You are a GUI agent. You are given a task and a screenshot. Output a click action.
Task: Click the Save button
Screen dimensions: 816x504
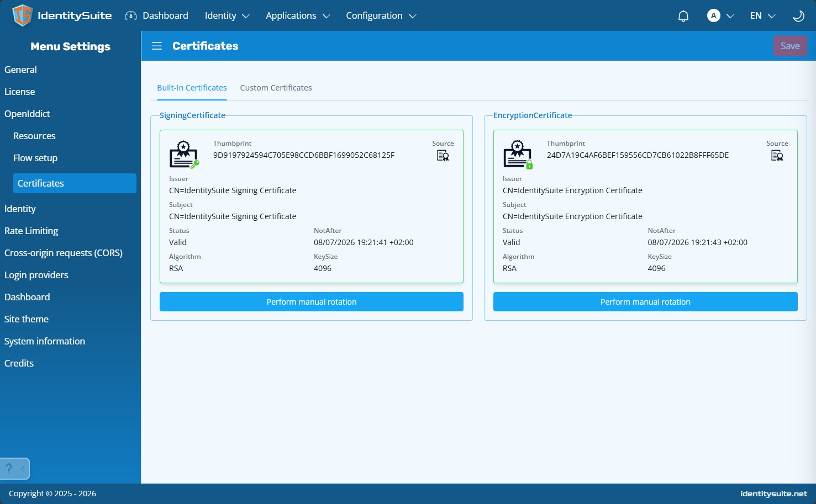(790, 46)
